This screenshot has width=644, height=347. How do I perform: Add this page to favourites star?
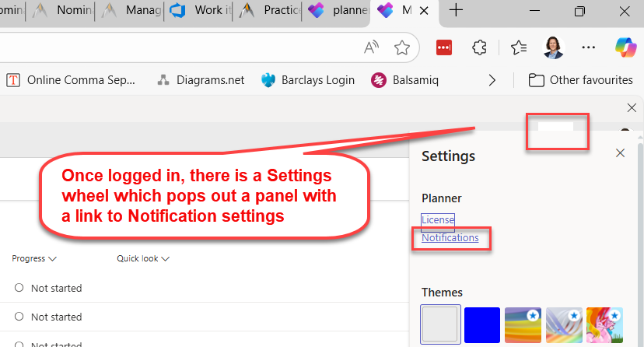tap(401, 47)
